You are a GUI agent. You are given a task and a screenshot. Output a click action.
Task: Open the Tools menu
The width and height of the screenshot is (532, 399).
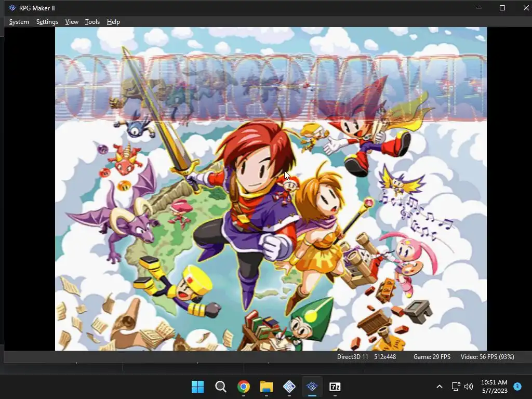tap(92, 22)
